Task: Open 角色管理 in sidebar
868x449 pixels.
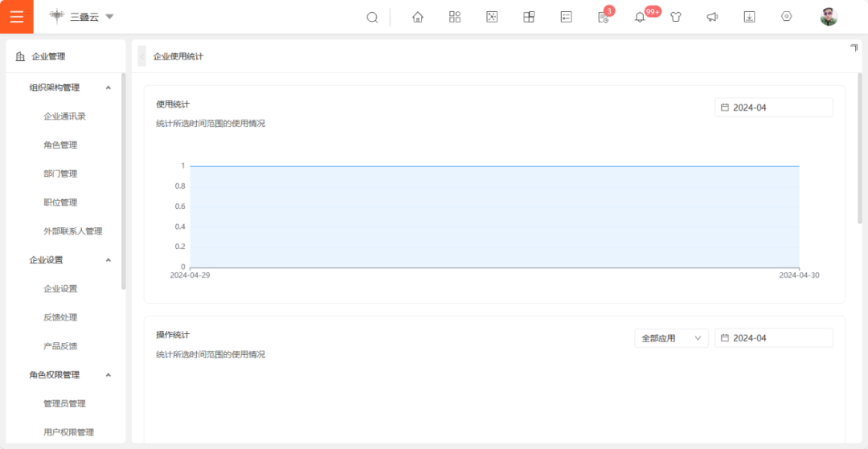Action: (60, 145)
